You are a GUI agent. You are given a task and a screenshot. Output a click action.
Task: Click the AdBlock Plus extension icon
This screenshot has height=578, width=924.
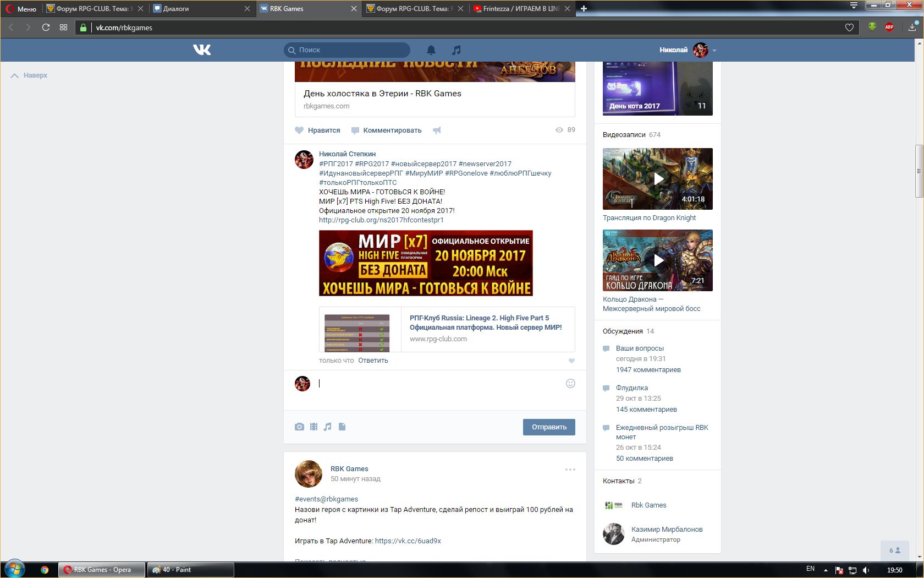889,27
